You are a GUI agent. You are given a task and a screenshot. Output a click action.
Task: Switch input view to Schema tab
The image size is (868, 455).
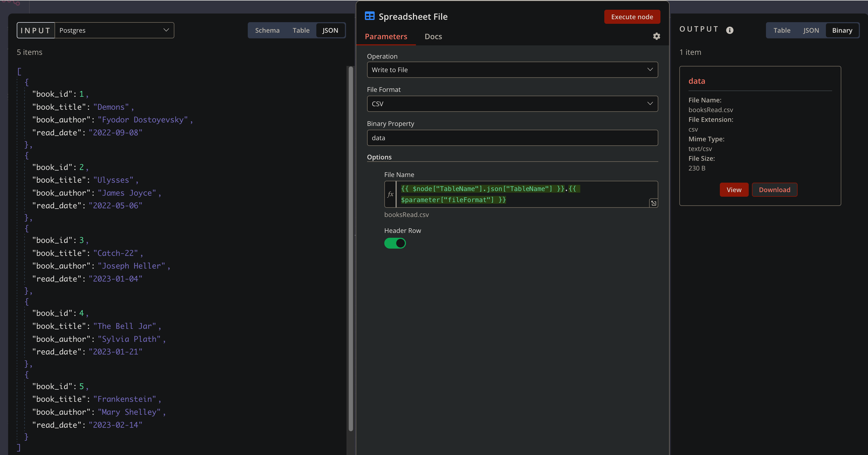point(267,30)
